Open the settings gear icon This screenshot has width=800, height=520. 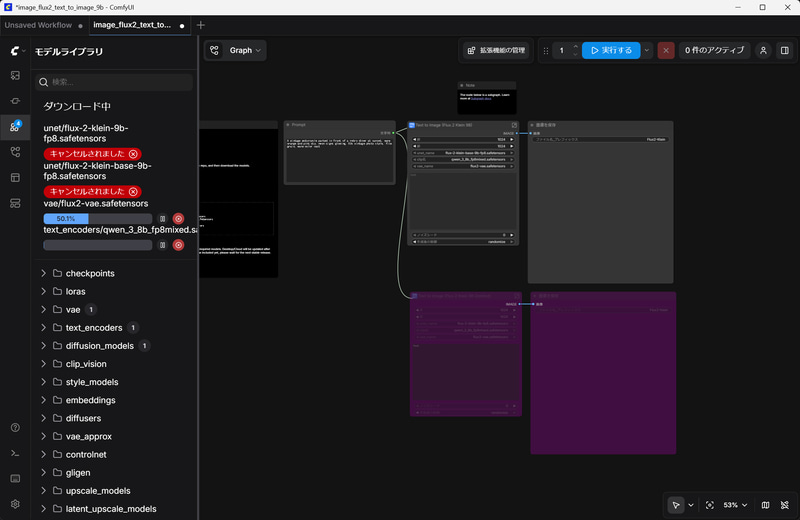pos(15,504)
